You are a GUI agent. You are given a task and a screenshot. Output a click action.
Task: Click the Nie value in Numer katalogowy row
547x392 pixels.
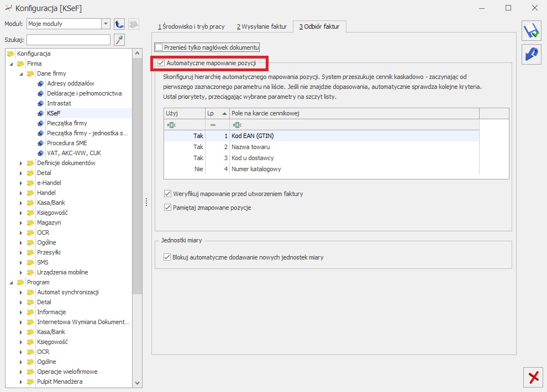(x=198, y=169)
